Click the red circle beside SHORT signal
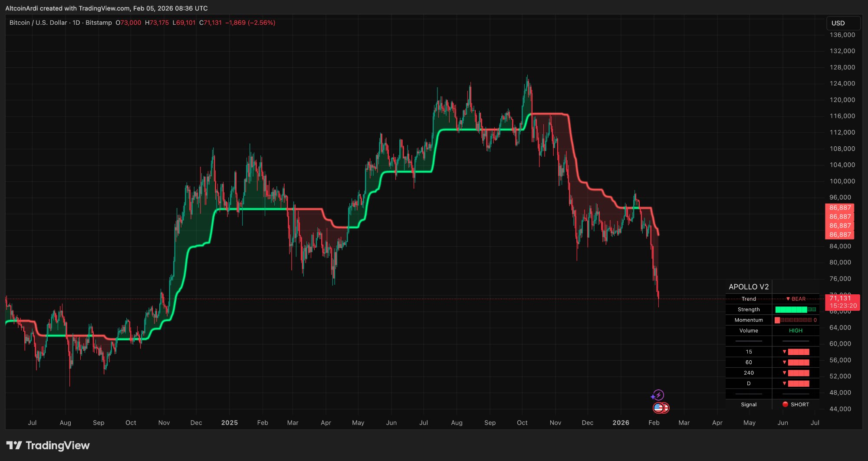Screen dimensions: 868x461 [785, 404]
